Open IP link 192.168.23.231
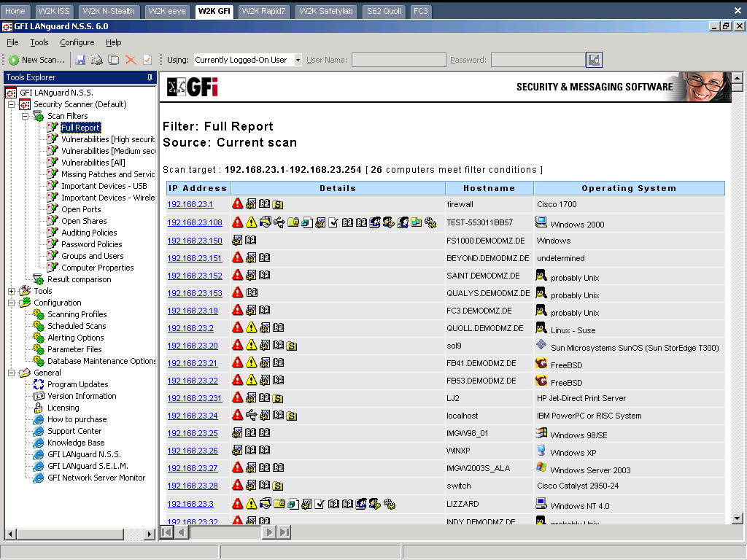Viewport: 747px width, 560px height. tap(194, 398)
